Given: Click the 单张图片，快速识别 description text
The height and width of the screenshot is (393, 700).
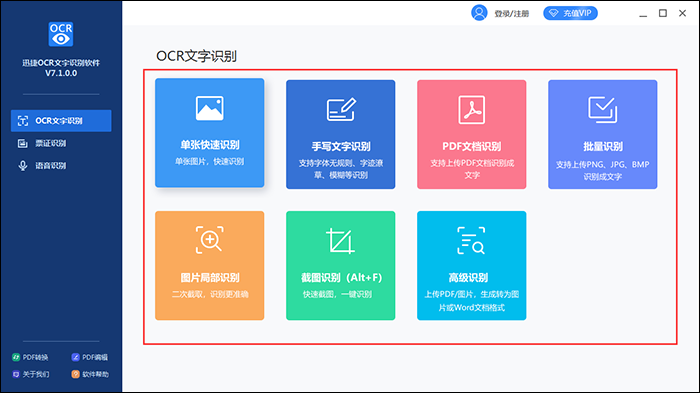Looking at the screenshot, I should click(209, 162).
